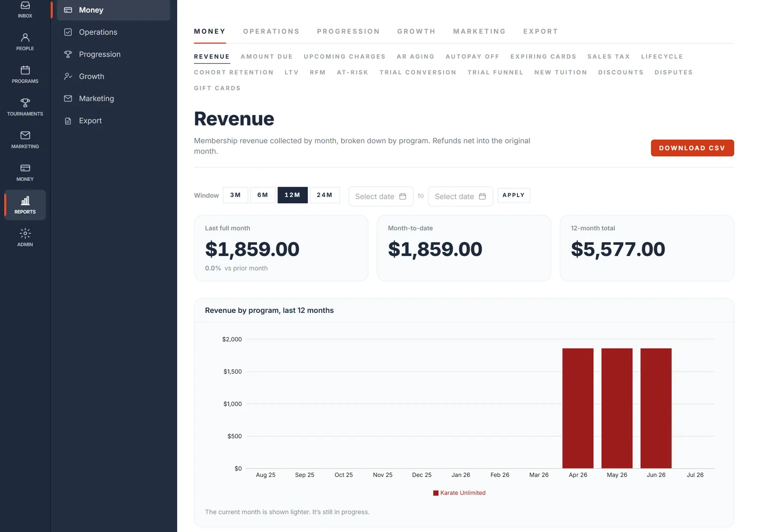Click the Marketing mail icon in submenu
759x532 pixels.
point(68,99)
